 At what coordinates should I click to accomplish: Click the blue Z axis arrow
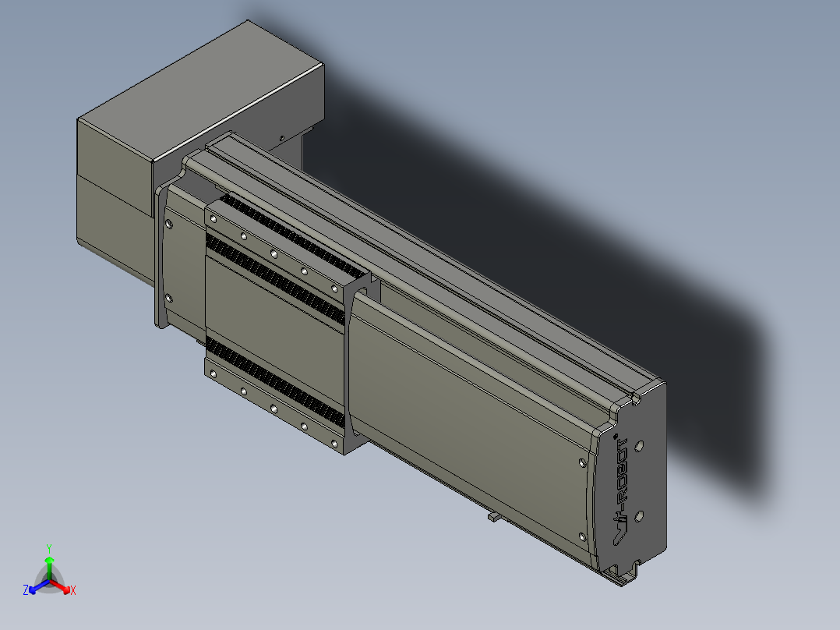[39, 586]
